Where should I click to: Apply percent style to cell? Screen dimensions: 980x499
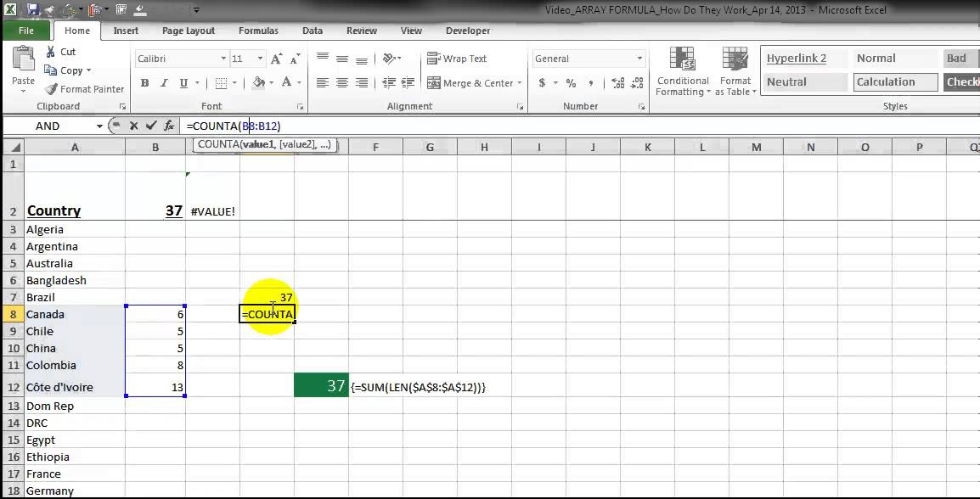click(571, 83)
